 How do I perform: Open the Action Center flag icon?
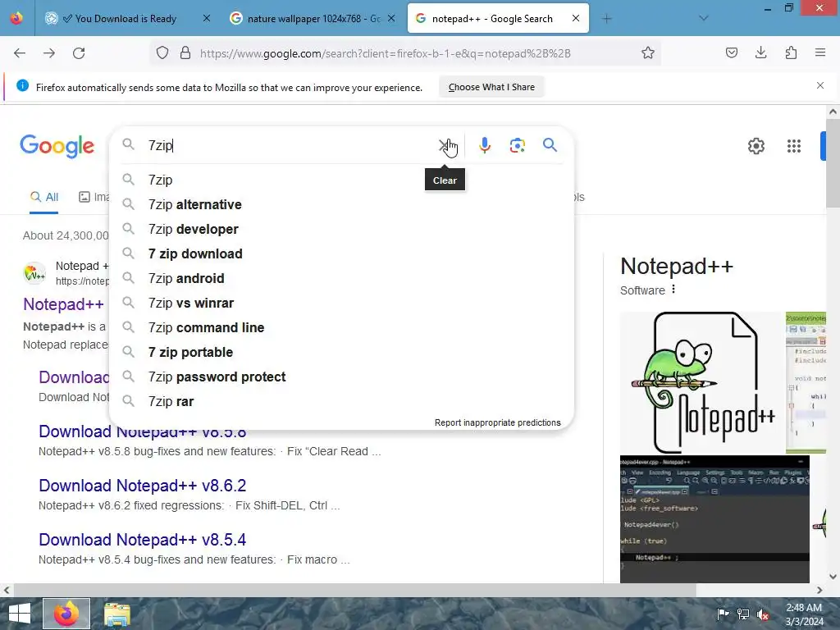click(723, 614)
